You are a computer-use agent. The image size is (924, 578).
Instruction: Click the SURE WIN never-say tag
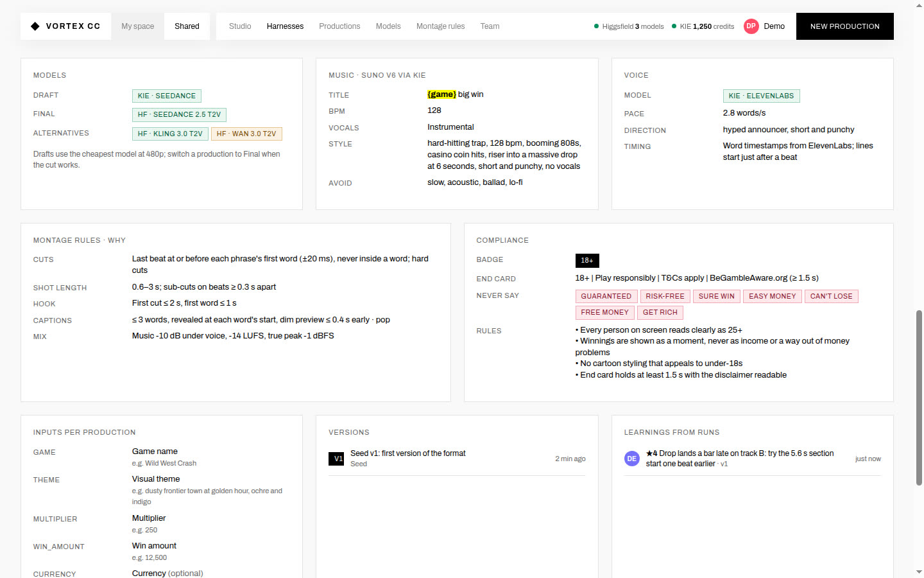pos(717,296)
